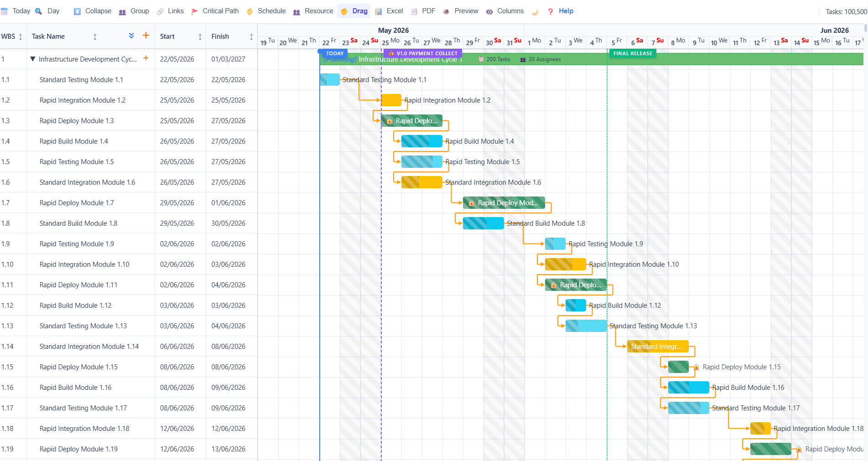The width and height of the screenshot is (868, 461).
Task: Select the Standard Integration Module 1.6 bar
Action: pyautogui.click(x=421, y=182)
